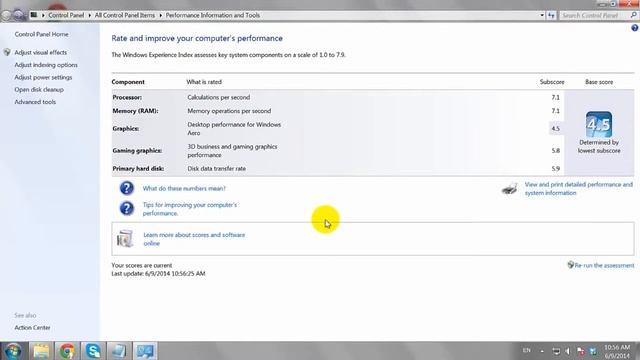Open Advanced tools
The height and width of the screenshot is (360, 640).
pyautogui.click(x=35, y=102)
